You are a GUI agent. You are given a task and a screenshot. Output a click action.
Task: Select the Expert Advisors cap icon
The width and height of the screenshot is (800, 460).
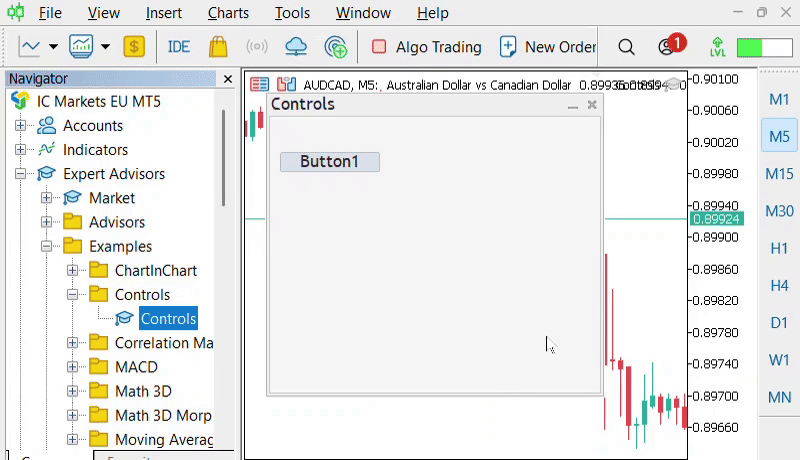click(x=46, y=174)
